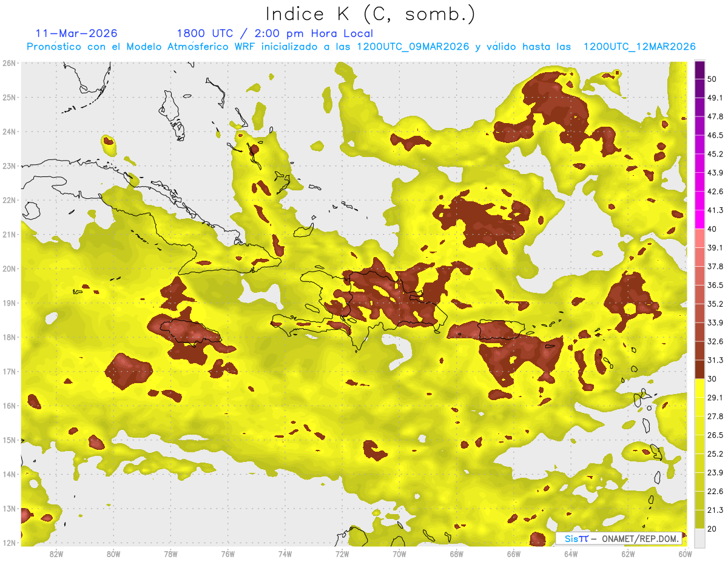Click the "14N" latitude label
The image size is (728, 562).
tap(10, 474)
